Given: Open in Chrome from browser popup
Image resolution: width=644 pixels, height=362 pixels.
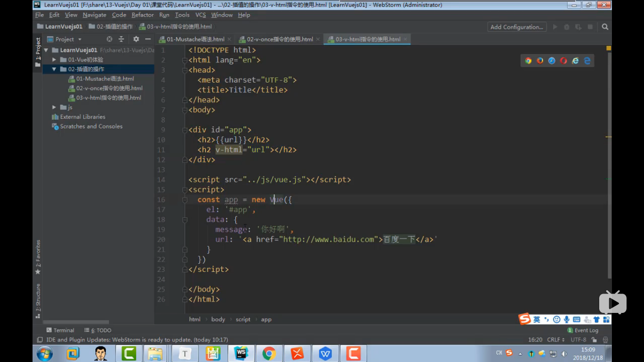Looking at the screenshot, I should (528, 61).
